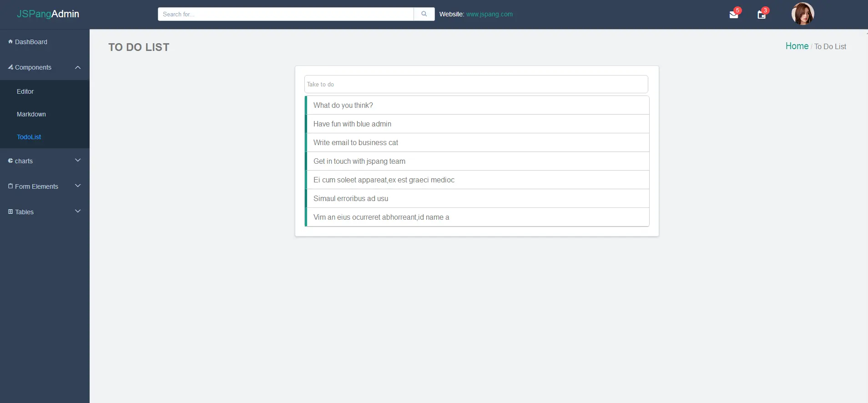Select todo Have fun with blue admin
Viewport: 868px width, 403px height.
477,124
